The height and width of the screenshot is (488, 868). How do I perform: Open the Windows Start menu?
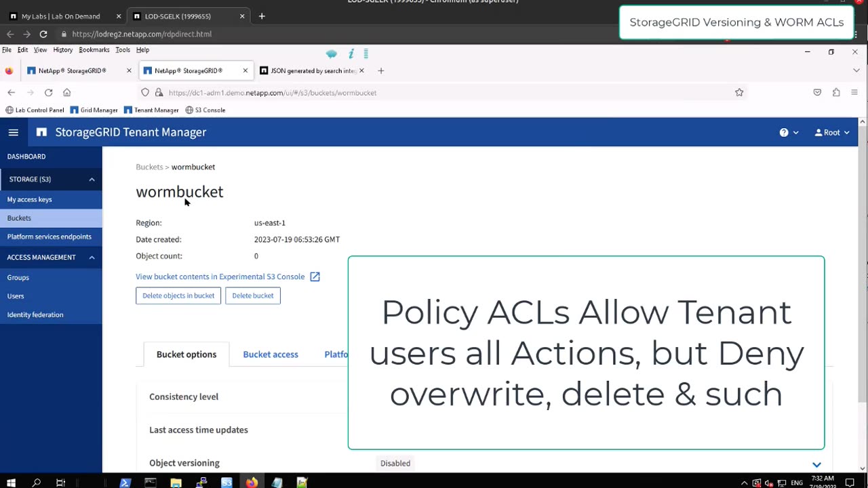point(11,483)
